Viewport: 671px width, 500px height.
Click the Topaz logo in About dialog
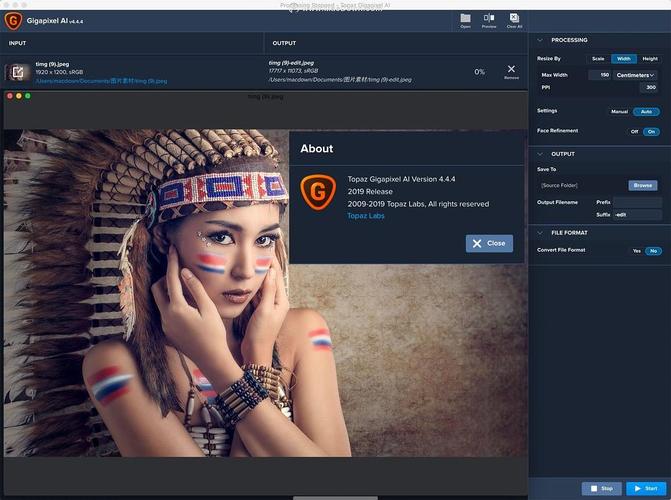pos(315,189)
